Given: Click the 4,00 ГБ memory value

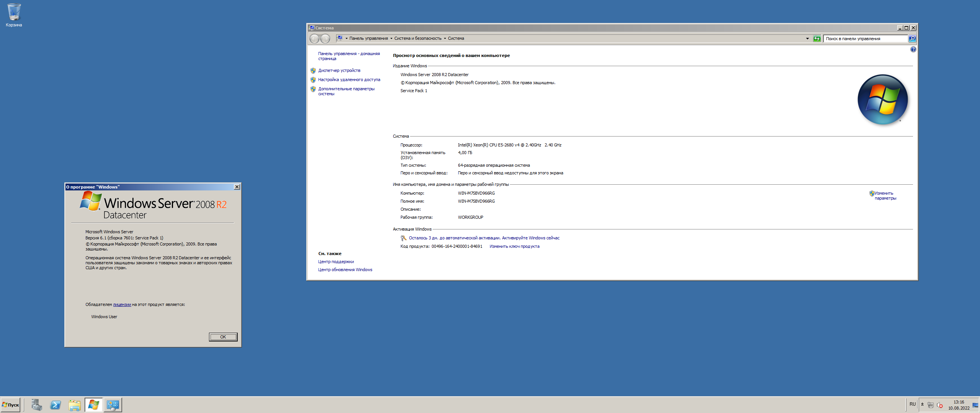Looking at the screenshot, I should 465,153.
